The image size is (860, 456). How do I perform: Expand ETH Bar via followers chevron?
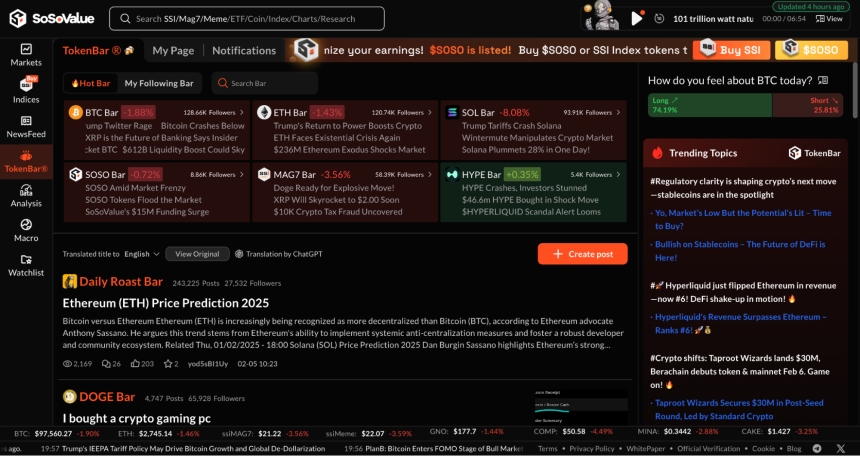[x=429, y=112]
